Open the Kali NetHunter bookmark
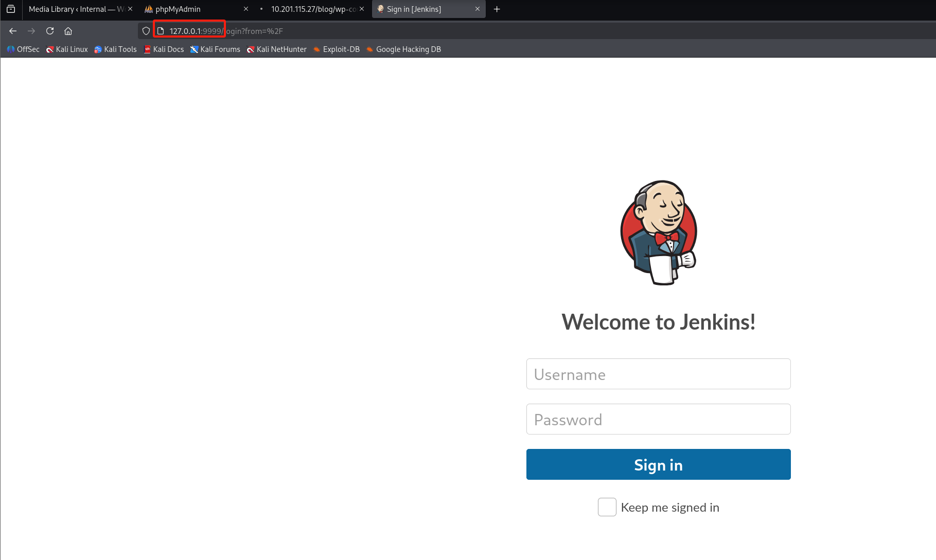The width and height of the screenshot is (936, 560). coord(276,49)
